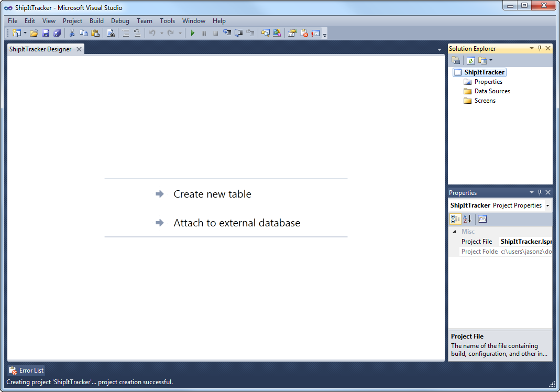The width and height of the screenshot is (560, 392).
Task: Select the Paste icon
Action: coord(96,32)
